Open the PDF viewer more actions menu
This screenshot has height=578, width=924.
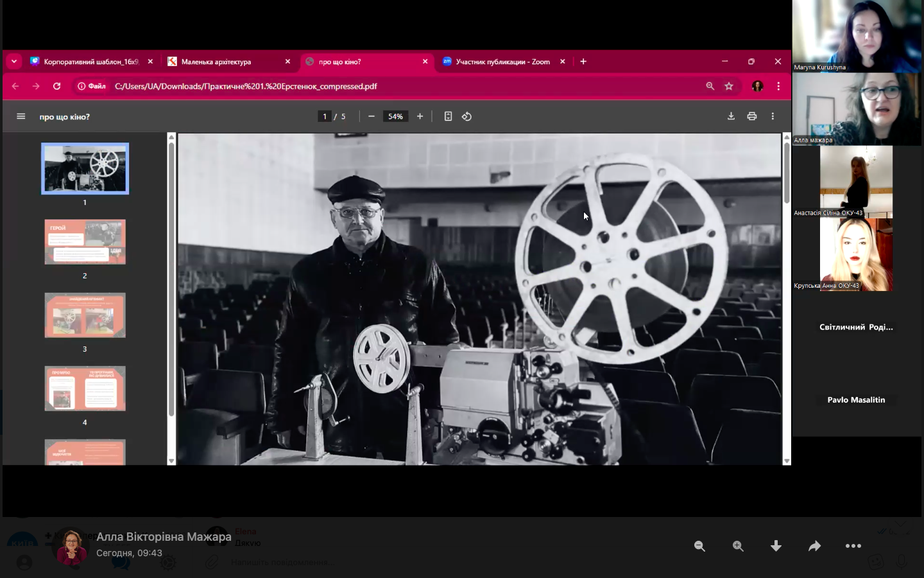coord(773,116)
